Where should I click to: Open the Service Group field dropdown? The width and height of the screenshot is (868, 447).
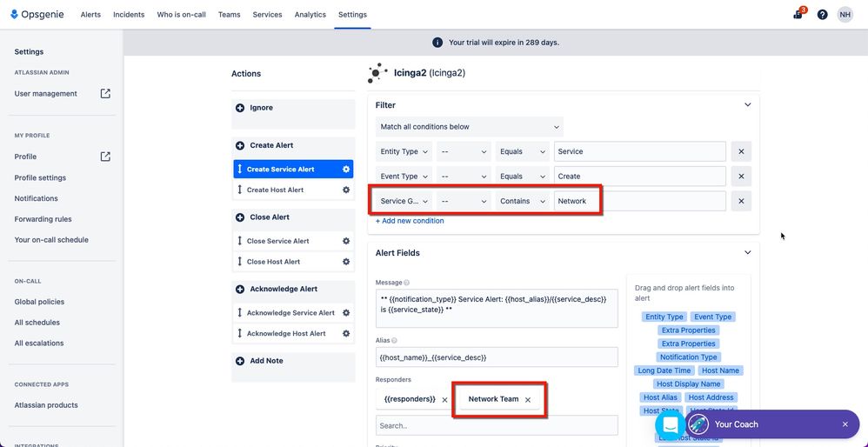coord(404,202)
